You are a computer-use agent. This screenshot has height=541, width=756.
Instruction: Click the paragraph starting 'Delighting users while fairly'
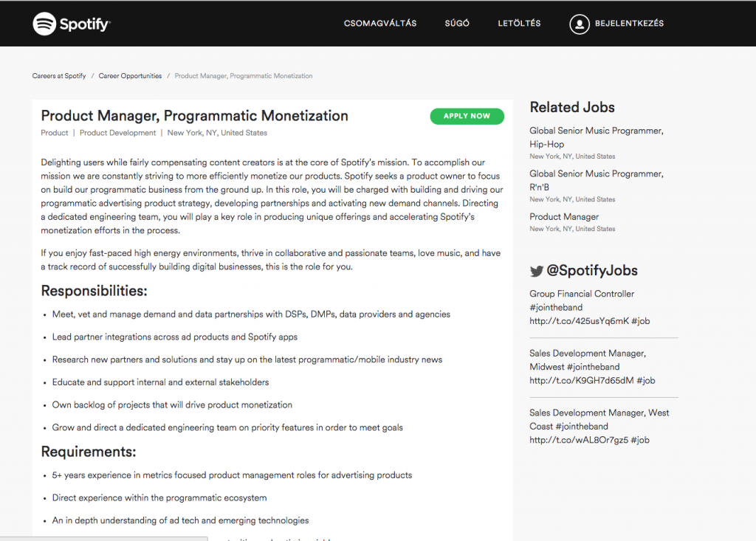tap(272, 196)
